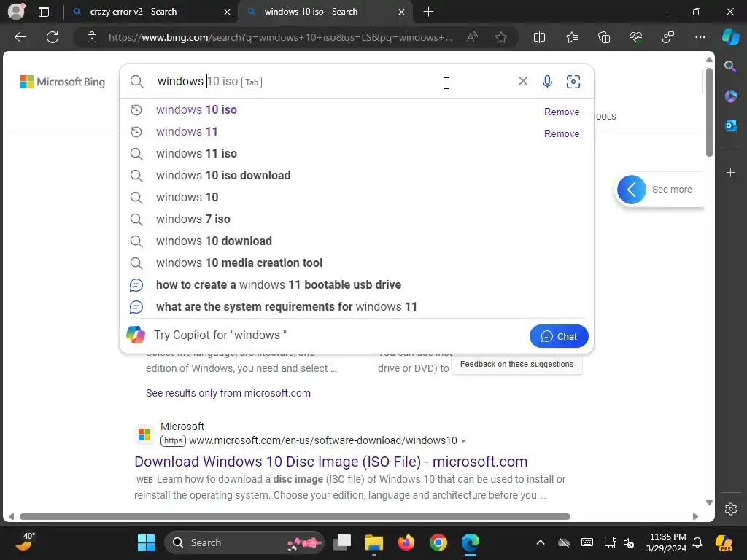
Task: Search using an image
Action: point(573,82)
